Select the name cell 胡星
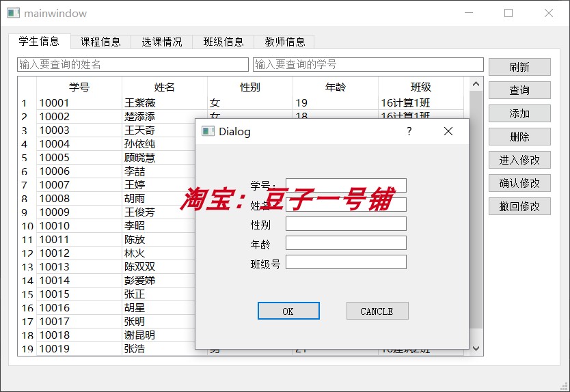Viewport: 570px width, 392px height. (x=159, y=308)
